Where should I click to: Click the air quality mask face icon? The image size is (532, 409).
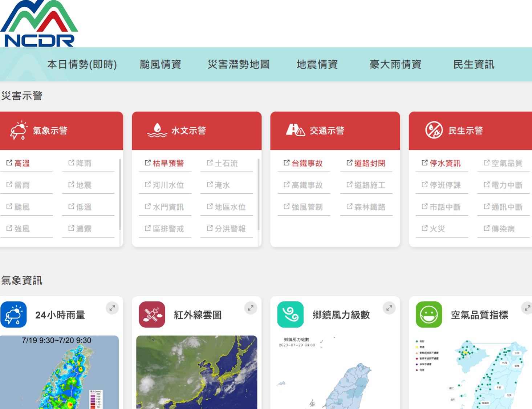click(429, 314)
